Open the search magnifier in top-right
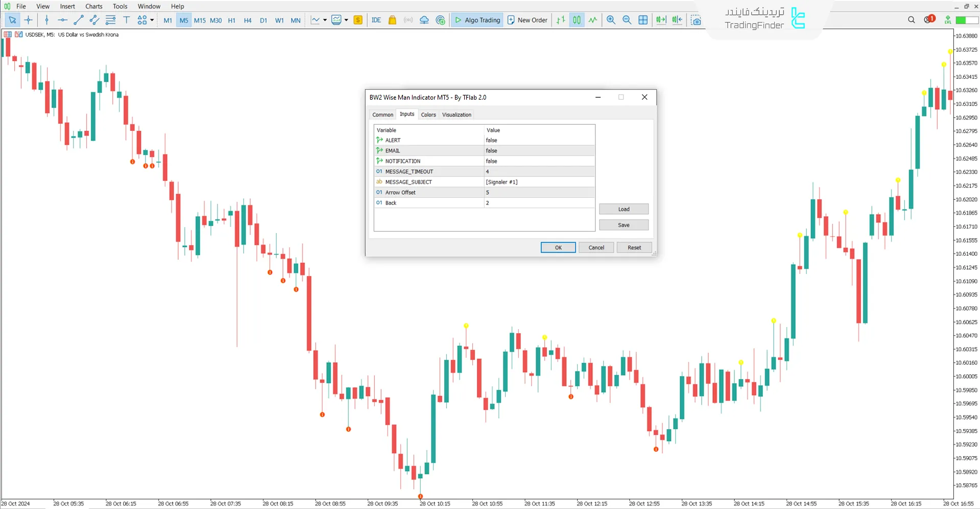 point(911,20)
